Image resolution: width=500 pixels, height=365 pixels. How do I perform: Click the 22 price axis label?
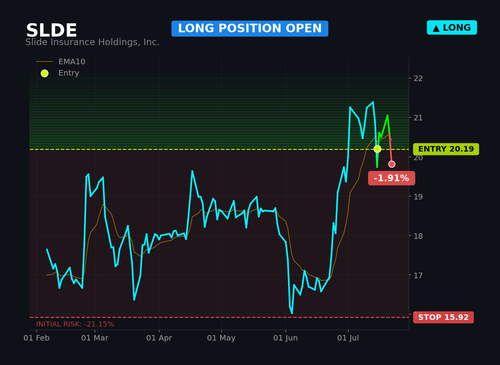(418, 78)
